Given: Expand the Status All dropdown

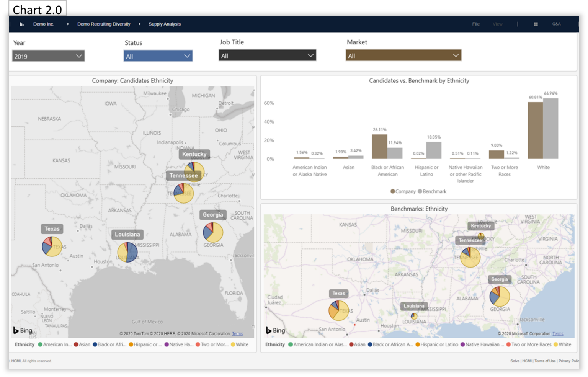Looking at the screenshot, I should (x=158, y=56).
